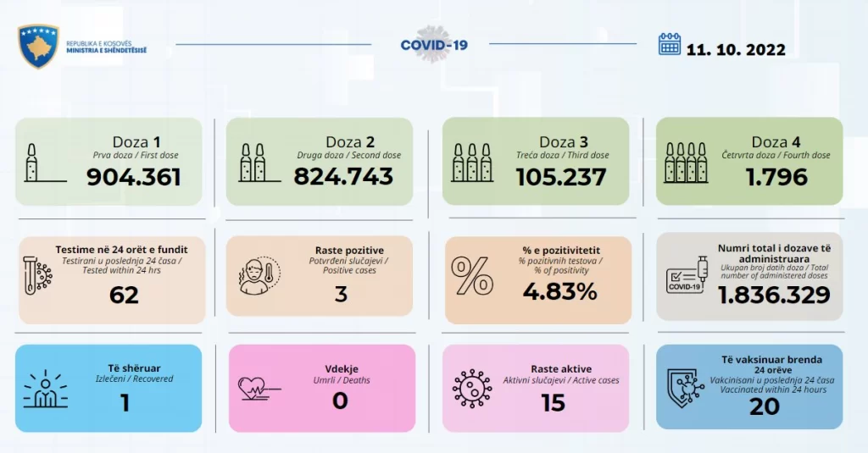Click the recovered person sunburst icon

tap(46, 389)
